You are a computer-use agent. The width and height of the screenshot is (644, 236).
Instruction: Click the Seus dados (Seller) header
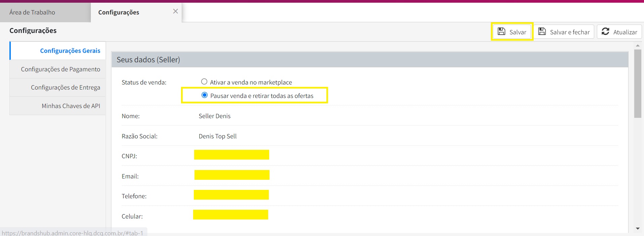370,60
